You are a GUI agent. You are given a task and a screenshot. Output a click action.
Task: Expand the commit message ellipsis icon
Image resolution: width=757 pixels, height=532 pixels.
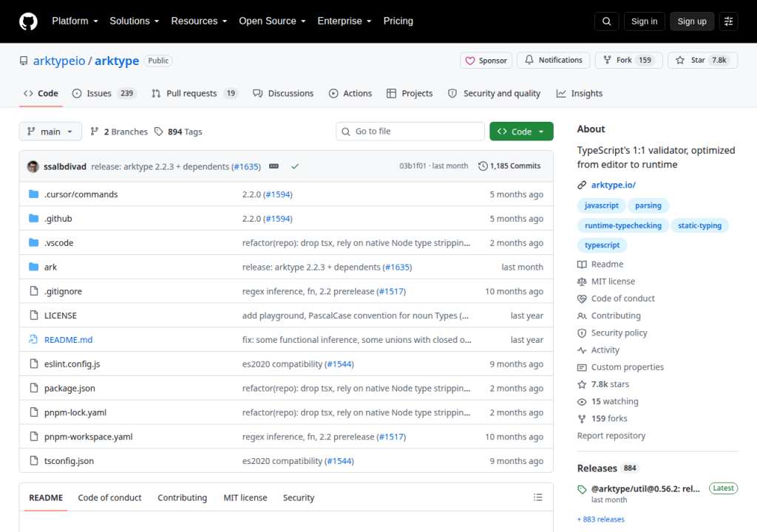pyautogui.click(x=274, y=166)
